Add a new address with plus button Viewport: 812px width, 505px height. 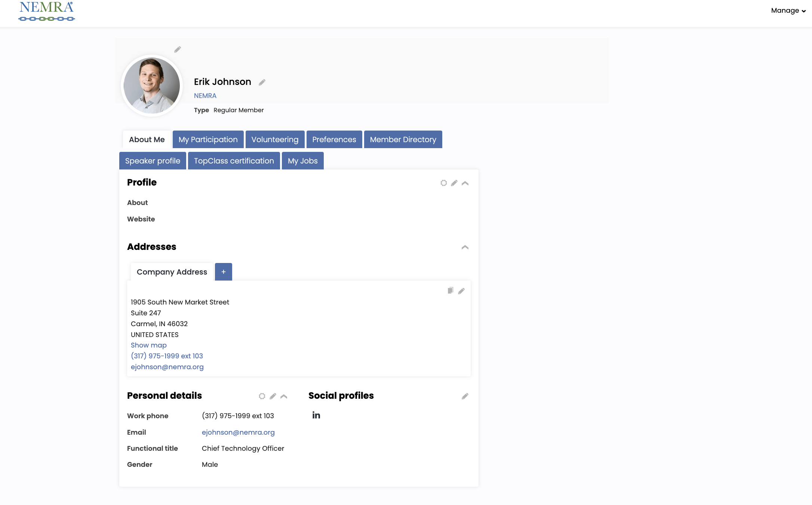[224, 272]
